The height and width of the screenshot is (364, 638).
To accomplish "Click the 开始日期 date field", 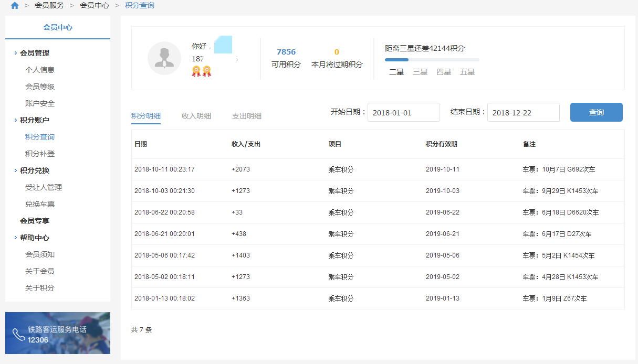I will 403,112.
